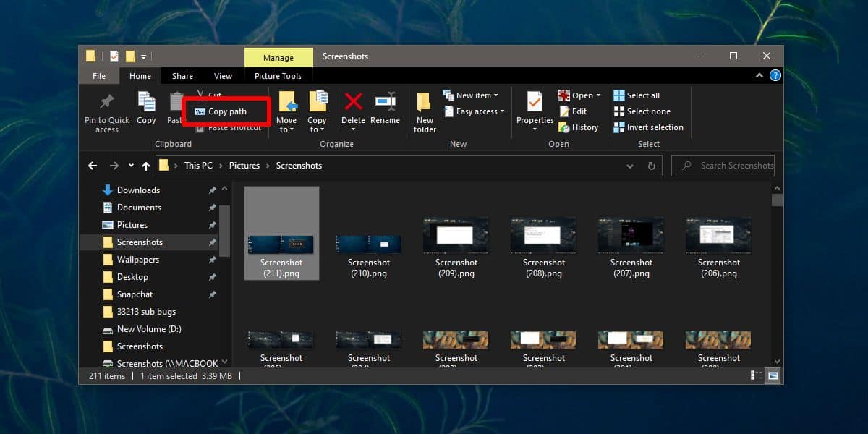
Task: Click Invert selection
Action: point(647,127)
